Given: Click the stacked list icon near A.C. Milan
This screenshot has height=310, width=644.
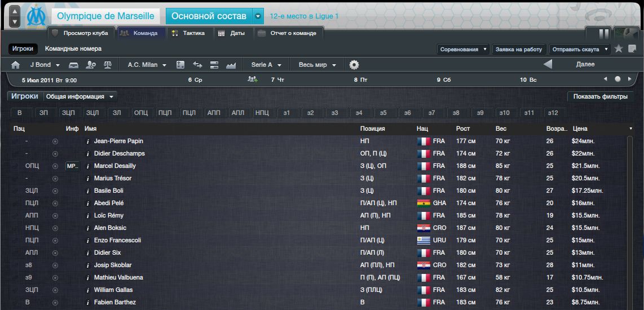Looking at the screenshot, I should tap(214, 65).
